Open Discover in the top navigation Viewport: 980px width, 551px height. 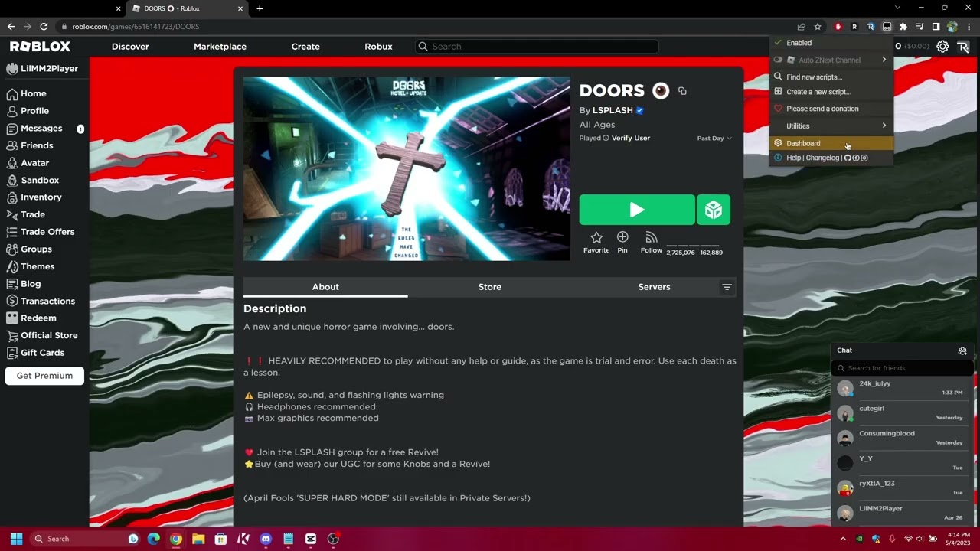(x=130, y=47)
